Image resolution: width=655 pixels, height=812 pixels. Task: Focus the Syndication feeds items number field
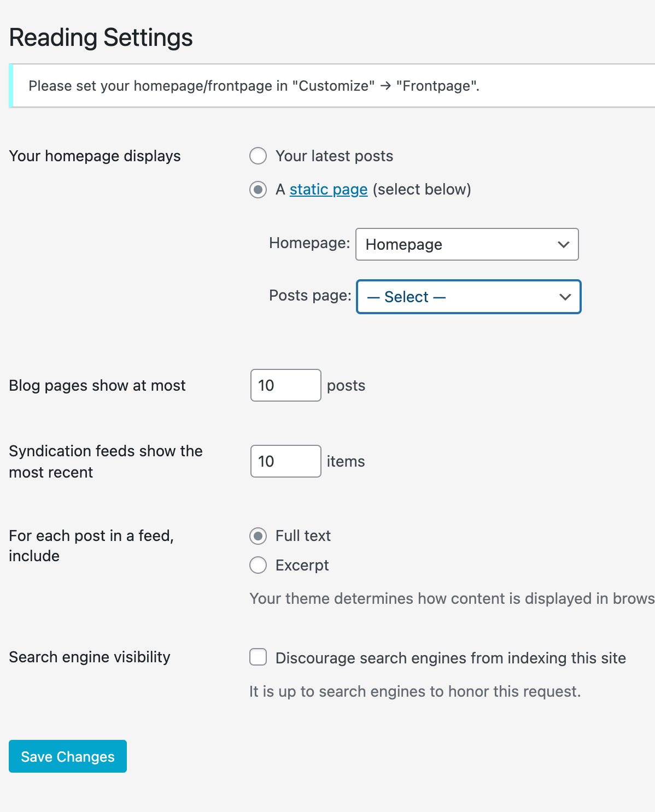pos(285,461)
